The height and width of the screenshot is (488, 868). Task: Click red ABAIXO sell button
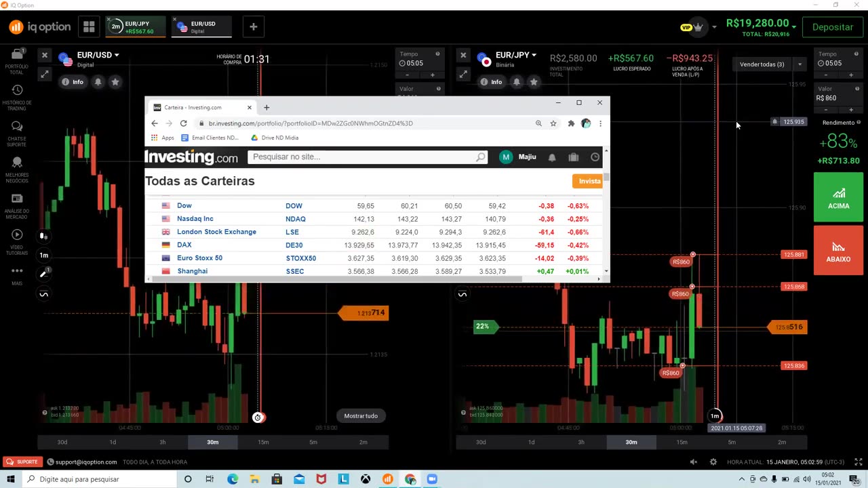point(838,250)
